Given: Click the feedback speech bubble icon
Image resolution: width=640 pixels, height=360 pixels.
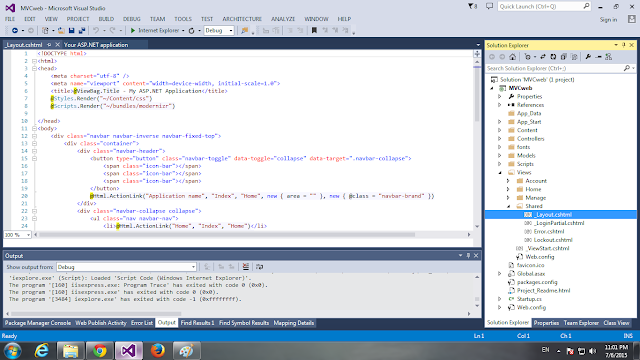Looking at the screenshot, I should click(489, 7).
